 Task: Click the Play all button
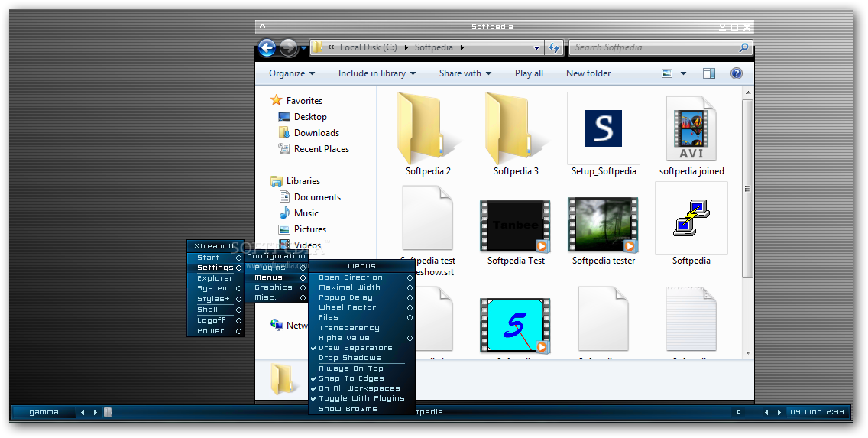click(529, 73)
